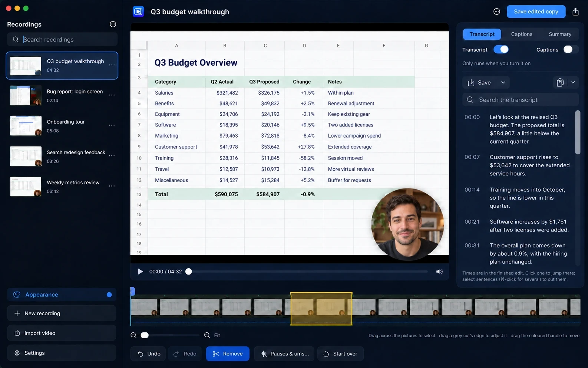This screenshot has height=368, width=588.
Task: Jump to transcript timestamp 00:21
Action: [x=472, y=221]
